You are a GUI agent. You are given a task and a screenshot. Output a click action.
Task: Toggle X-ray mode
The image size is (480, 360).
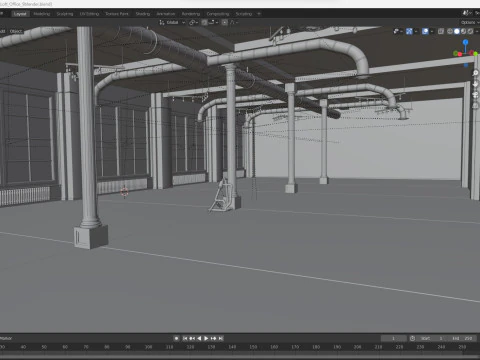pos(441,31)
